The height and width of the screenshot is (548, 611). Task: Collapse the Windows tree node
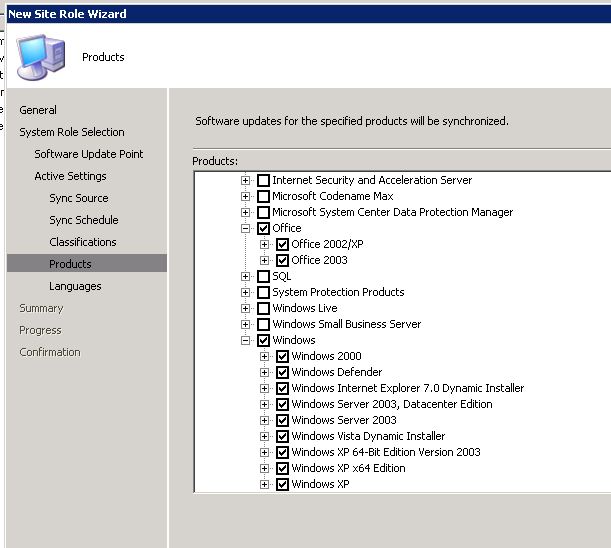tap(245, 340)
